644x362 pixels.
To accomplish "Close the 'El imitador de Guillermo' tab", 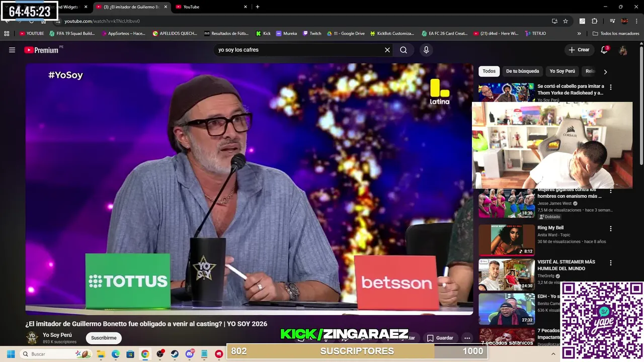I will (166, 7).
